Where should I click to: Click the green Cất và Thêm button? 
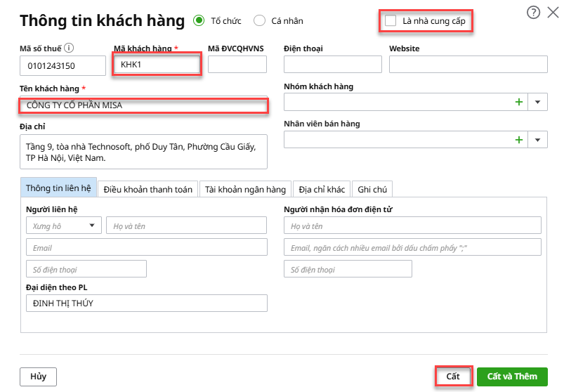click(x=511, y=377)
